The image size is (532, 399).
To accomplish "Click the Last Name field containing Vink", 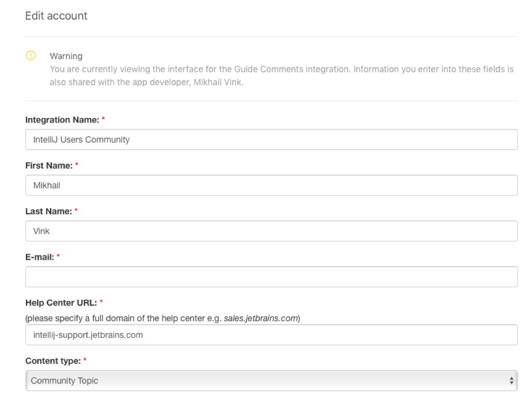I will (x=271, y=231).
